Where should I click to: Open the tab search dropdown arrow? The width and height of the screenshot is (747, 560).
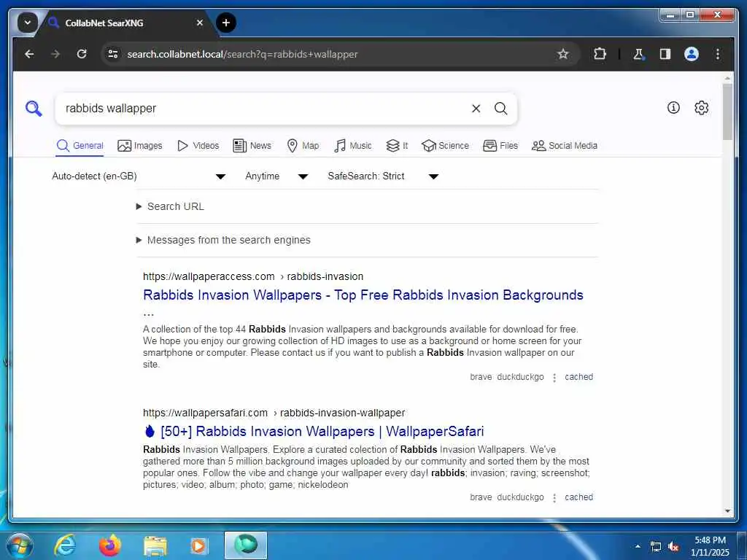[x=28, y=23]
